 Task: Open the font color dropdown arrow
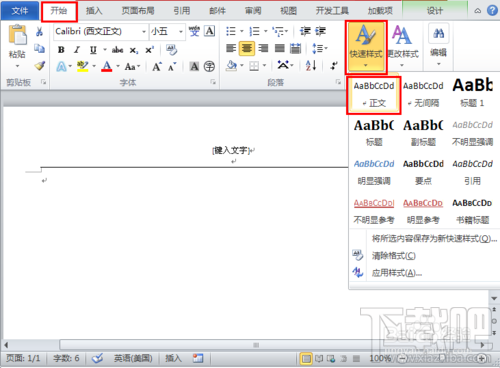click(x=118, y=66)
